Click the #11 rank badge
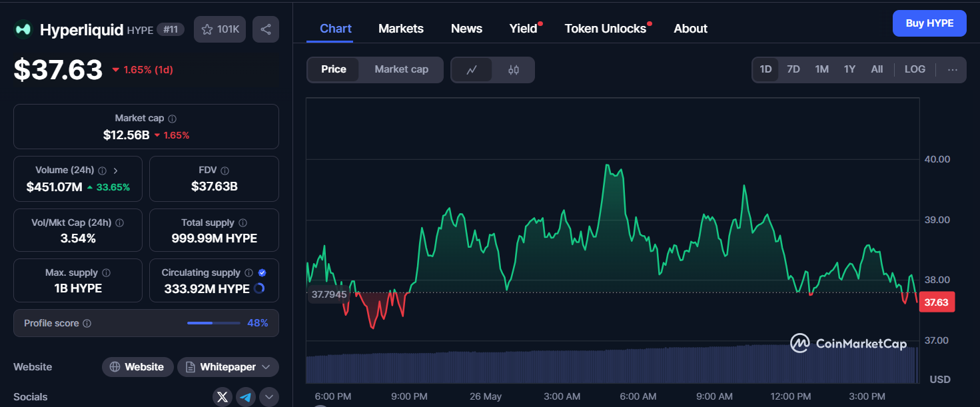 pos(171,29)
